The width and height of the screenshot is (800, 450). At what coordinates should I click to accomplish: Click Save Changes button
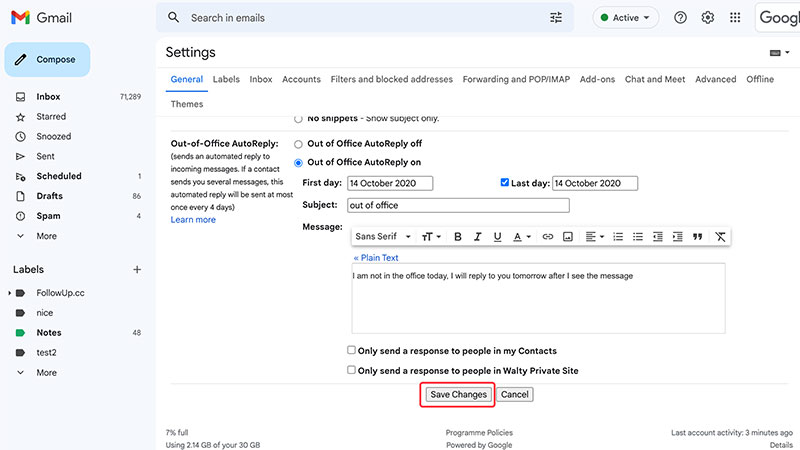pyautogui.click(x=458, y=394)
